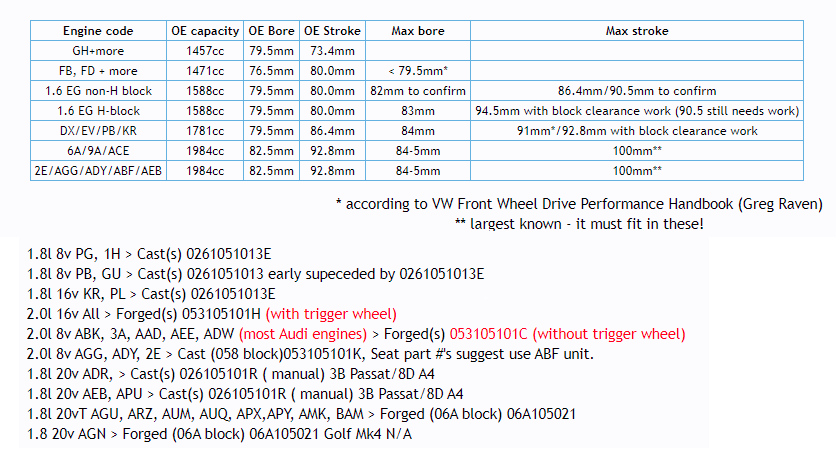Click the red '(with trigger wheel)' text

point(331,314)
